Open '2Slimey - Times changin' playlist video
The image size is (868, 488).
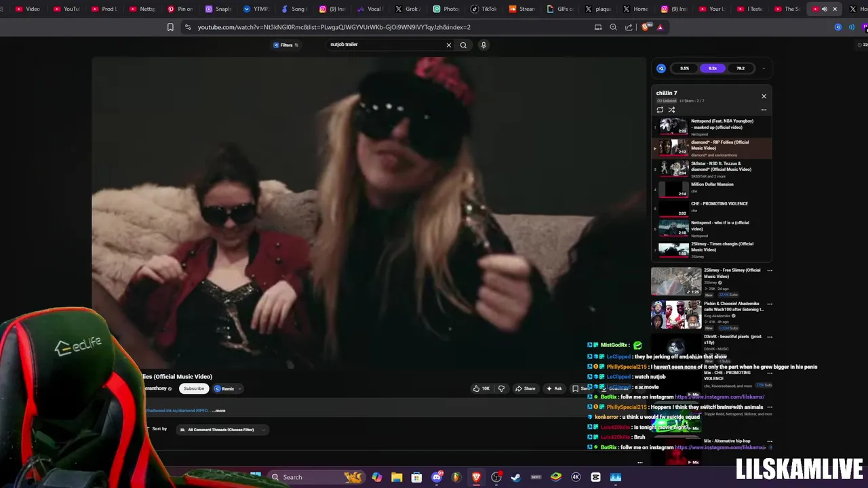(711, 249)
